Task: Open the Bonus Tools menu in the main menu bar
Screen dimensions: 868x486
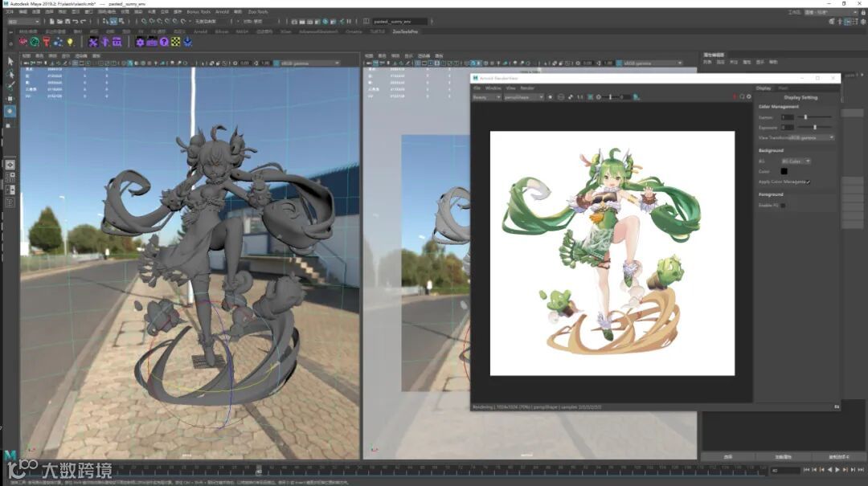Action: [x=199, y=11]
